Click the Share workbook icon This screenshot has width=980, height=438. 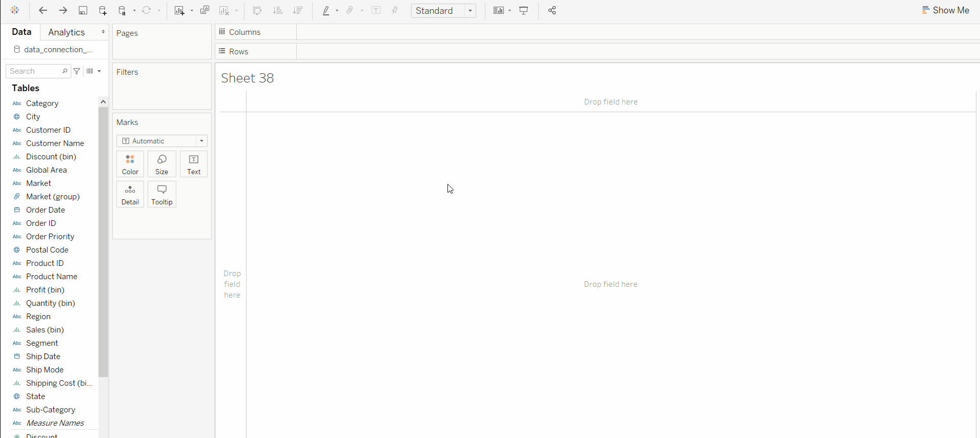coord(552,10)
